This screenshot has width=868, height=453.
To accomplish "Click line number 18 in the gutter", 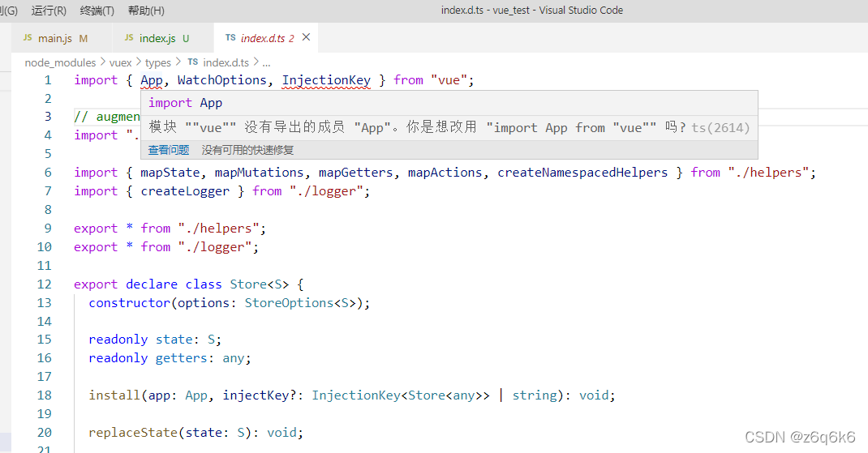I will pos(45,395).
